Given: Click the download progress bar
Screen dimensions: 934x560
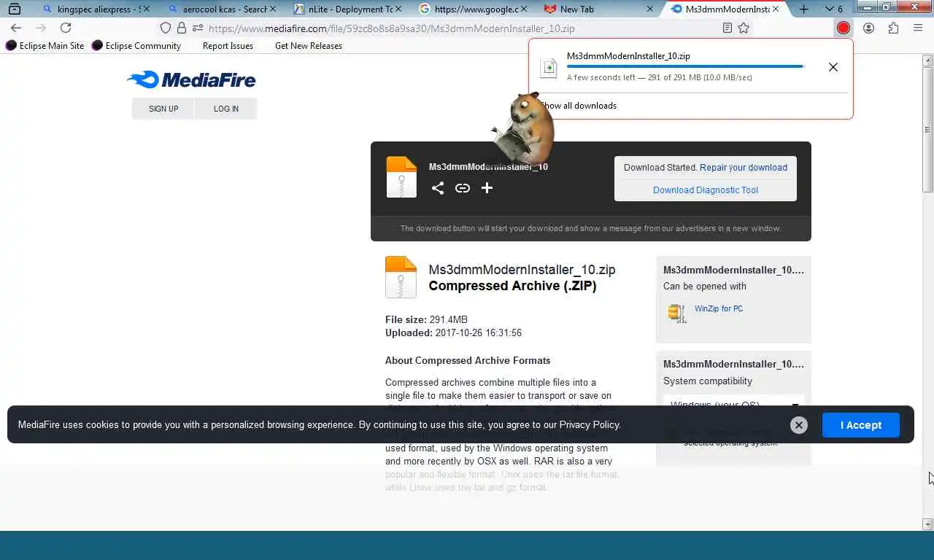Looking at the screenshot, I should point(685,66).
